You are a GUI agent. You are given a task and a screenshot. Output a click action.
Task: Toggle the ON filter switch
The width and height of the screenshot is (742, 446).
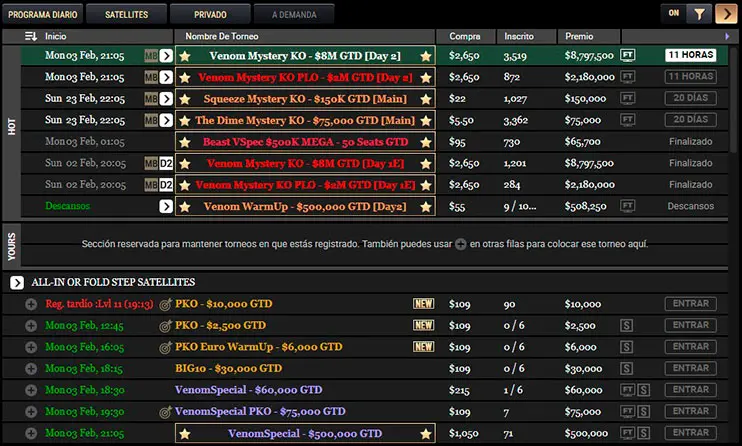pos(673,14)
